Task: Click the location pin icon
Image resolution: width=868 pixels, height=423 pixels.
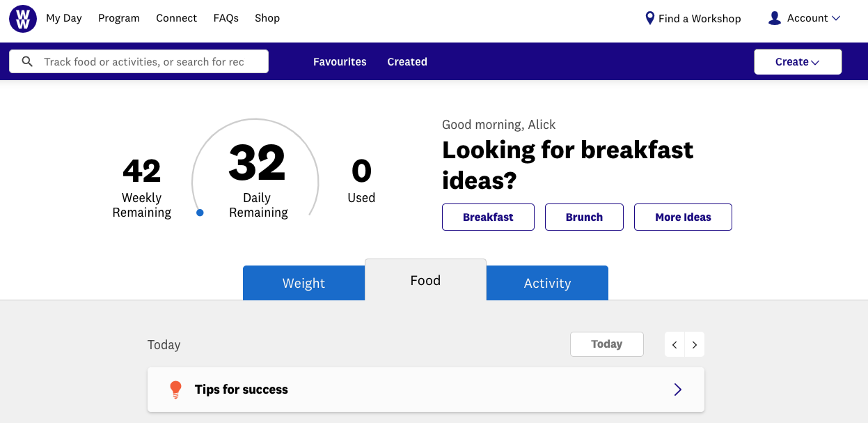Action: pyautogui.click(x=650, y=18)
